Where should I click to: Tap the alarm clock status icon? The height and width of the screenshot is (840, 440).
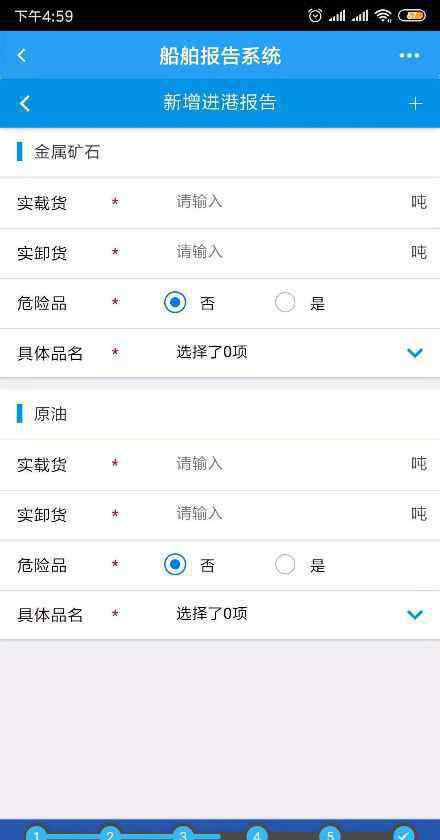point(315,16)
